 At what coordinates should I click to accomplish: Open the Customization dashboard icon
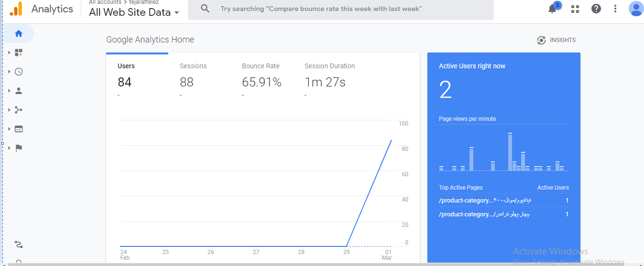click(19, 53)
